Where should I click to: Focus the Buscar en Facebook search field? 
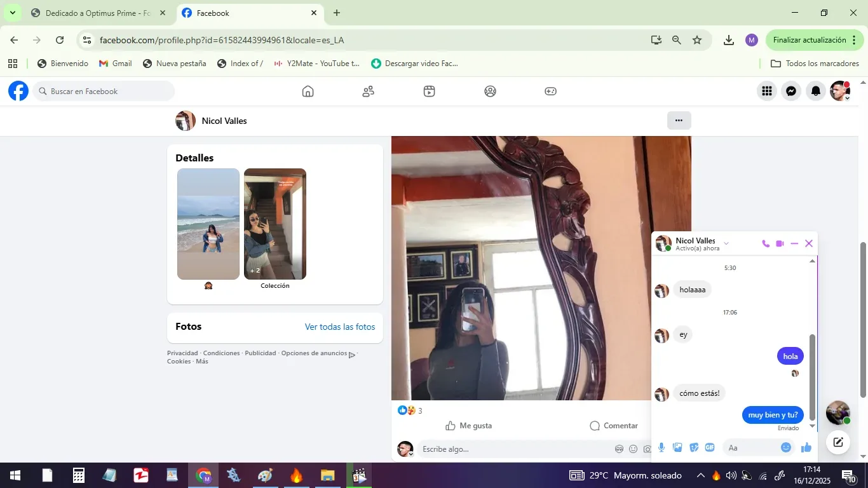(x=104, y=91)
